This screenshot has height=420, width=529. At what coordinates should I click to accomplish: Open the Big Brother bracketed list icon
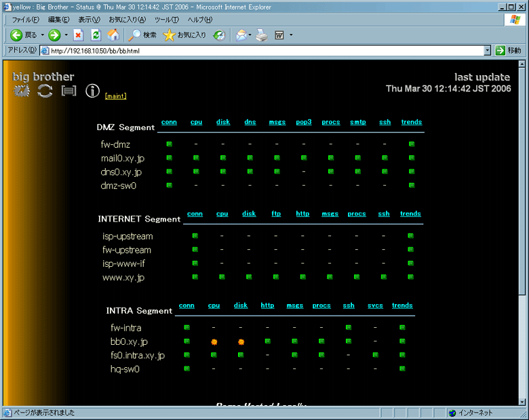click(x=68, y=91)
